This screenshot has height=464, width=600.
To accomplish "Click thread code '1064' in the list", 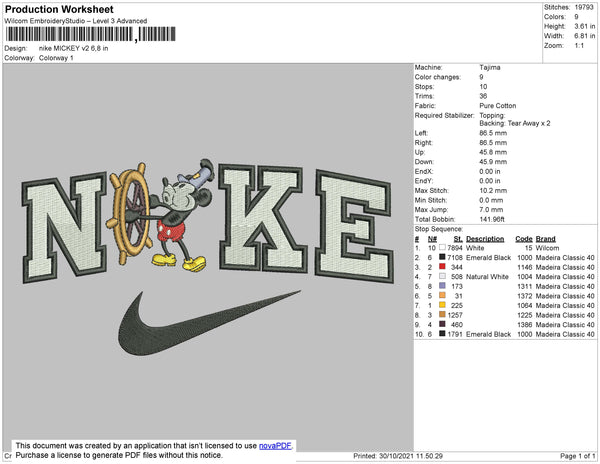I will click(525, 305).
